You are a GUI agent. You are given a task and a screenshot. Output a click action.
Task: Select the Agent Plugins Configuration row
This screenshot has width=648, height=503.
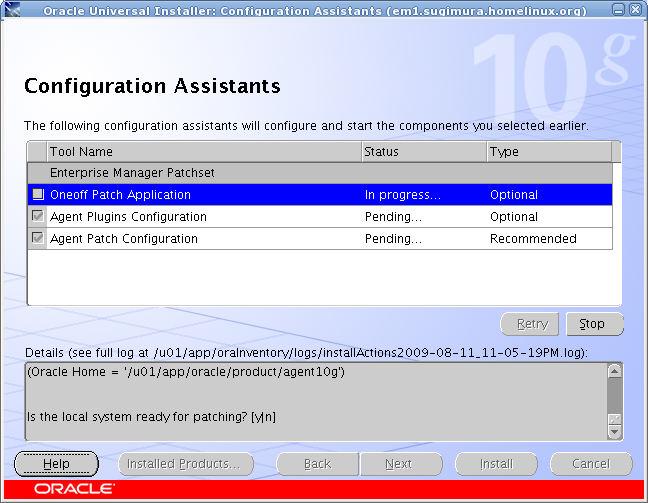click(x=320, y=217)
